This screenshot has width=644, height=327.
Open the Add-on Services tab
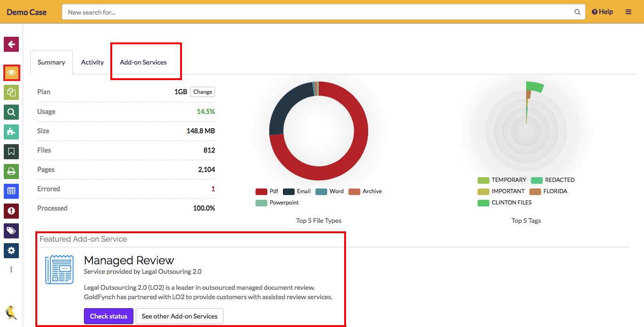pos(144,62)
